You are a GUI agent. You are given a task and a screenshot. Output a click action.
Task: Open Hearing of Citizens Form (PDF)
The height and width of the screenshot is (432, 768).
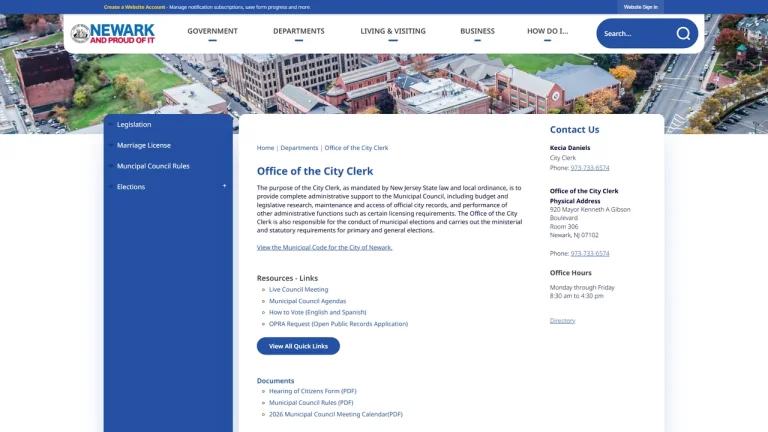[x=312, y=391]
